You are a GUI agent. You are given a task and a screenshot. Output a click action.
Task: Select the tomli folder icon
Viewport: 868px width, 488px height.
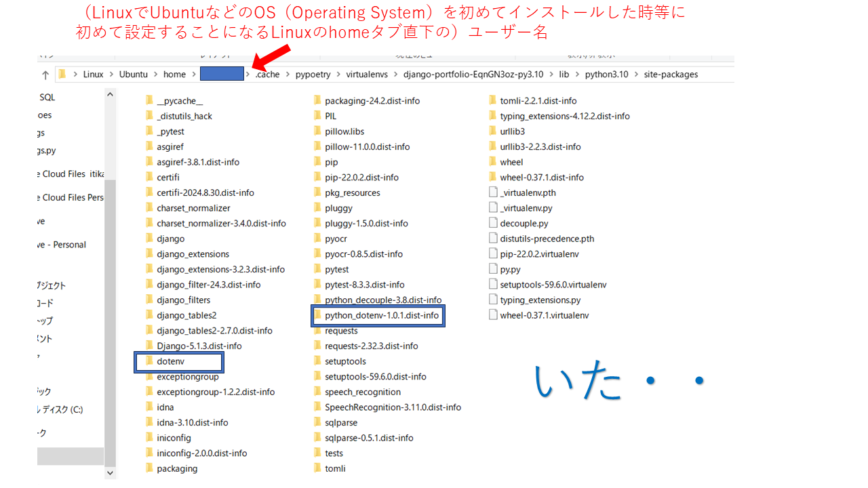(x=317, y=468)
